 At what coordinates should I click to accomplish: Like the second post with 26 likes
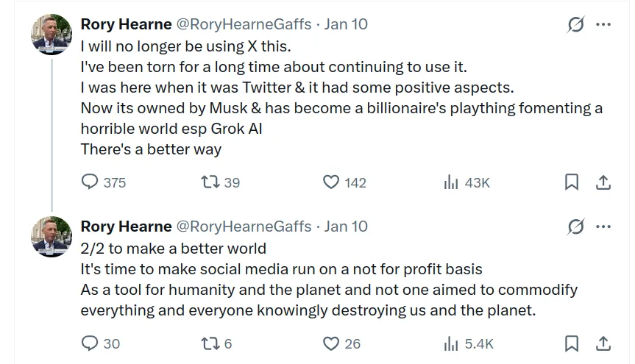point(332,343)
